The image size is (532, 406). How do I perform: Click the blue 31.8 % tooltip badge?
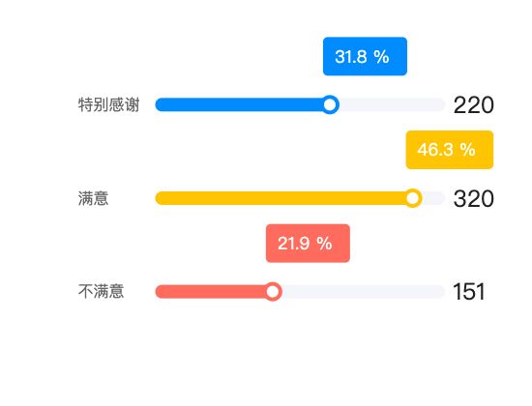point(365,56)
